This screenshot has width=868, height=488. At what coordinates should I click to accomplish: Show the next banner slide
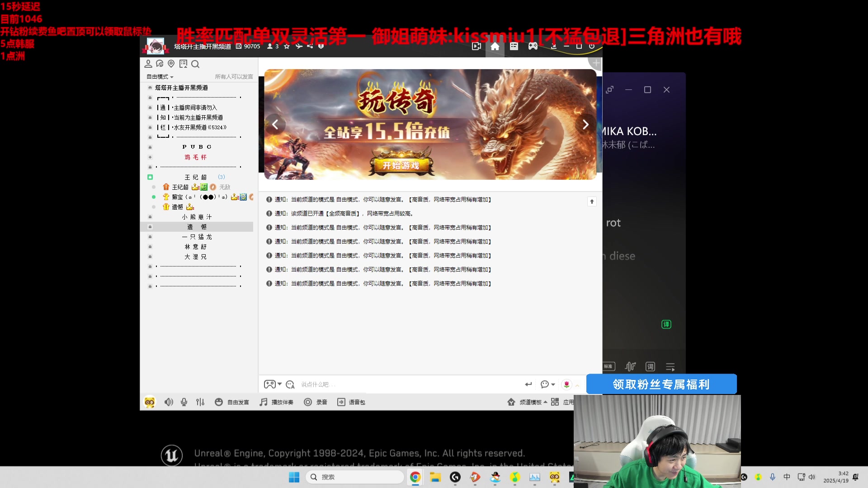585,124
